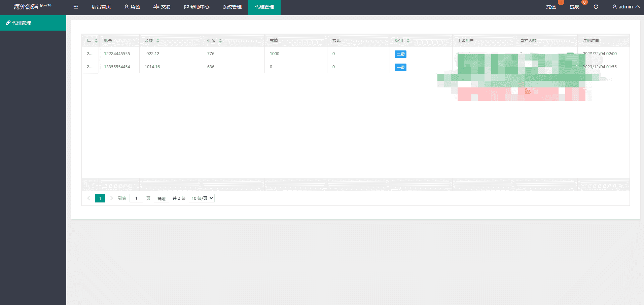Viewport: 644px width, 305px height.
Task: Sort the 余额 balance column
Action: pos(158,41)
